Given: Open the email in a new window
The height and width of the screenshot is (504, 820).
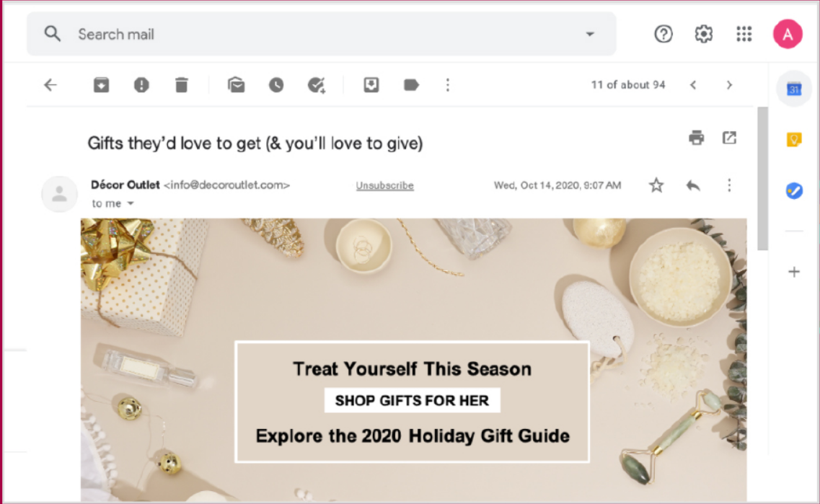Looking at the screenshot, I should (729, 138).
